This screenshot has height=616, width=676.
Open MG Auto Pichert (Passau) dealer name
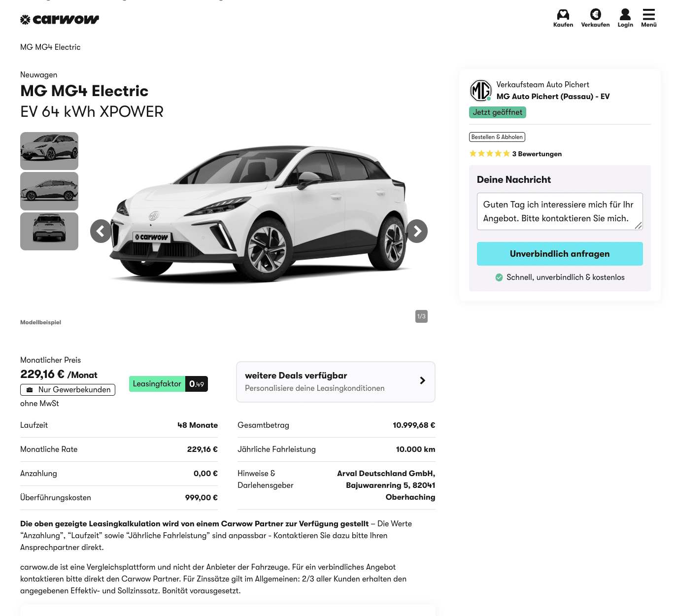click(x=553, y=97)
